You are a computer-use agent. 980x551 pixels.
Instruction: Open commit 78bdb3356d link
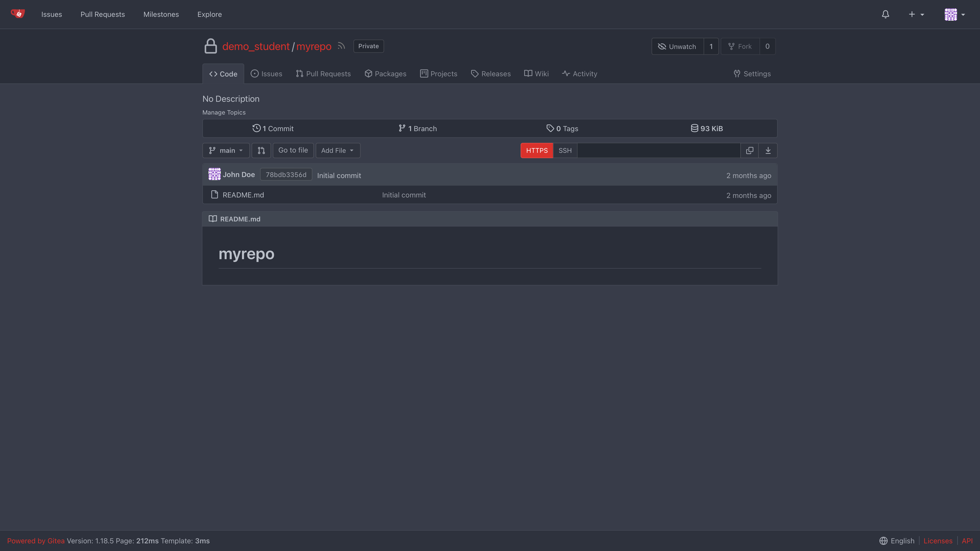[286, 174]
